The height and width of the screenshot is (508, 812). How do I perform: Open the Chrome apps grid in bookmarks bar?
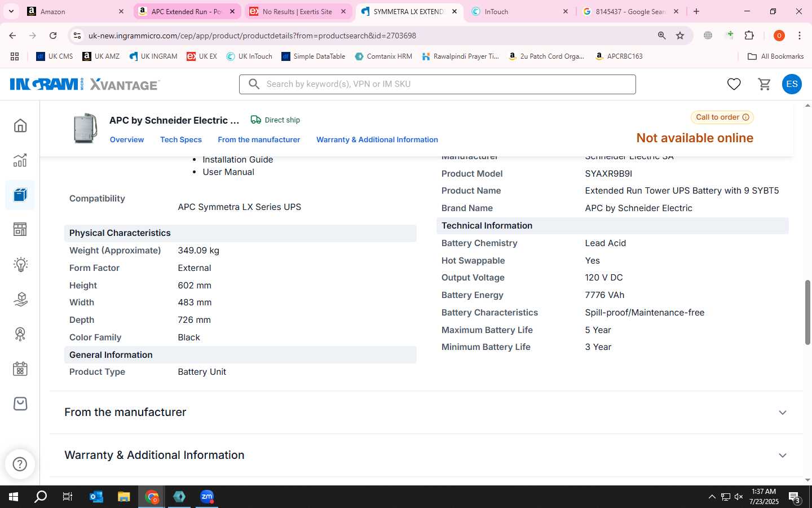tap(15, 56)
